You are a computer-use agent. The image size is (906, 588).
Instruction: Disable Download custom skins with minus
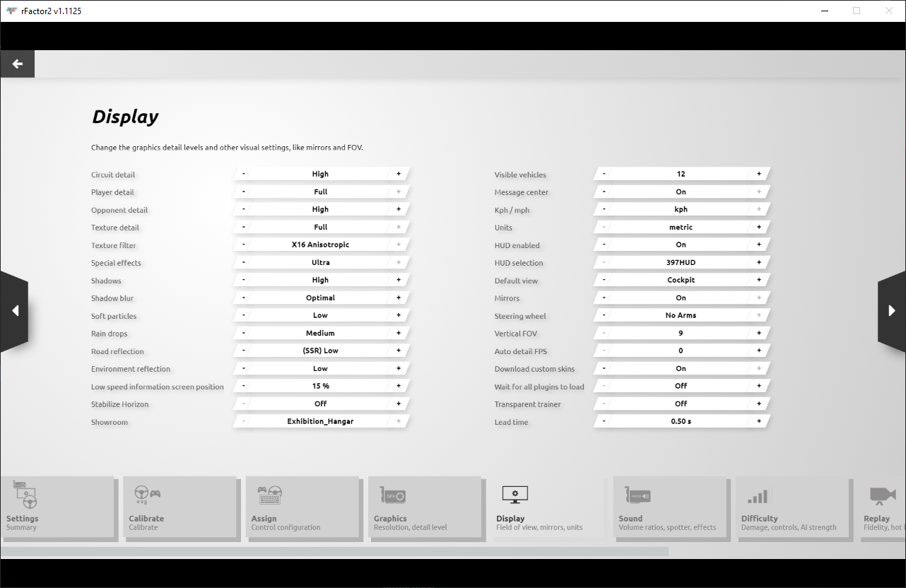click(604, 368)
